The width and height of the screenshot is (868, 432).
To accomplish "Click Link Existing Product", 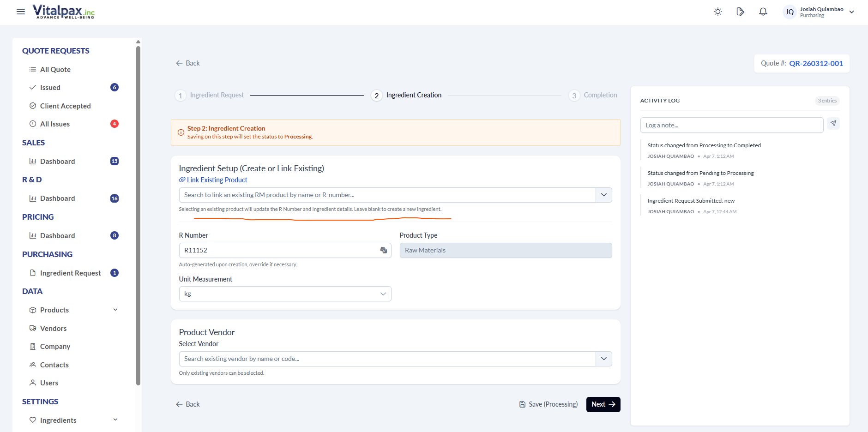I will pos(213,180).
